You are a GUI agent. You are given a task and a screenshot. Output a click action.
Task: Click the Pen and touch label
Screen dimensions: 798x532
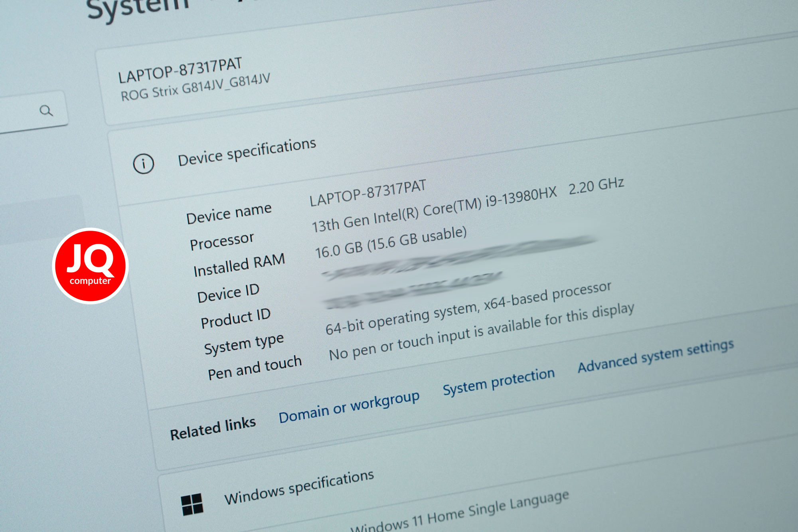[255, 368]
